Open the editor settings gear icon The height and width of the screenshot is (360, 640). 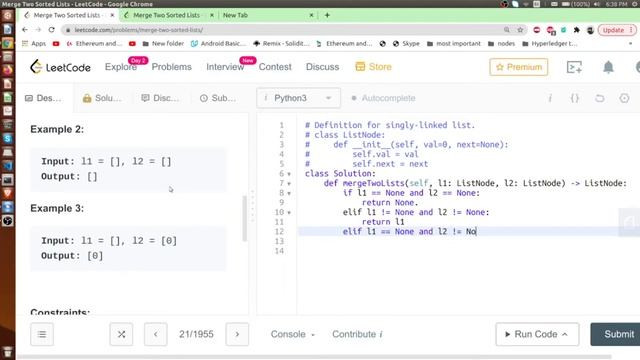(624, 98)
